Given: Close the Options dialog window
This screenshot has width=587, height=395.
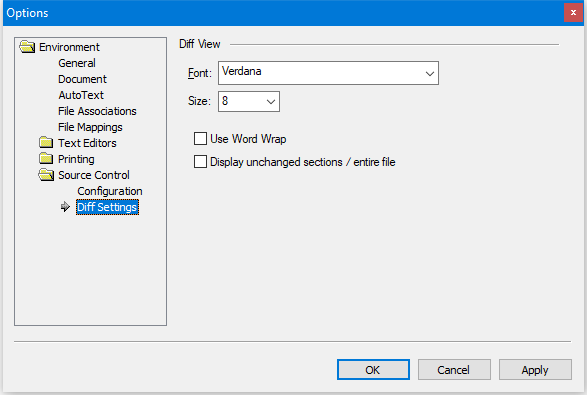Looking at the screenshot, I should 573,13.
